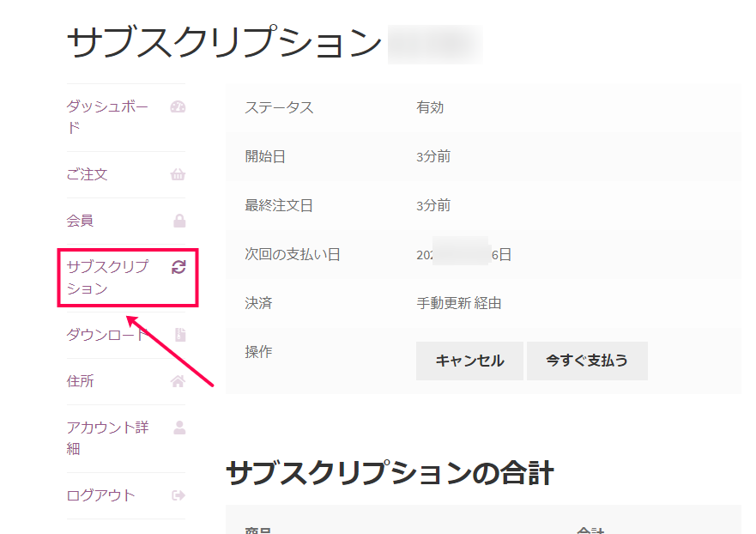756x534 pixels.
Task: Click the file icon beside ダウンロード
Action: [x=180, y=335]
